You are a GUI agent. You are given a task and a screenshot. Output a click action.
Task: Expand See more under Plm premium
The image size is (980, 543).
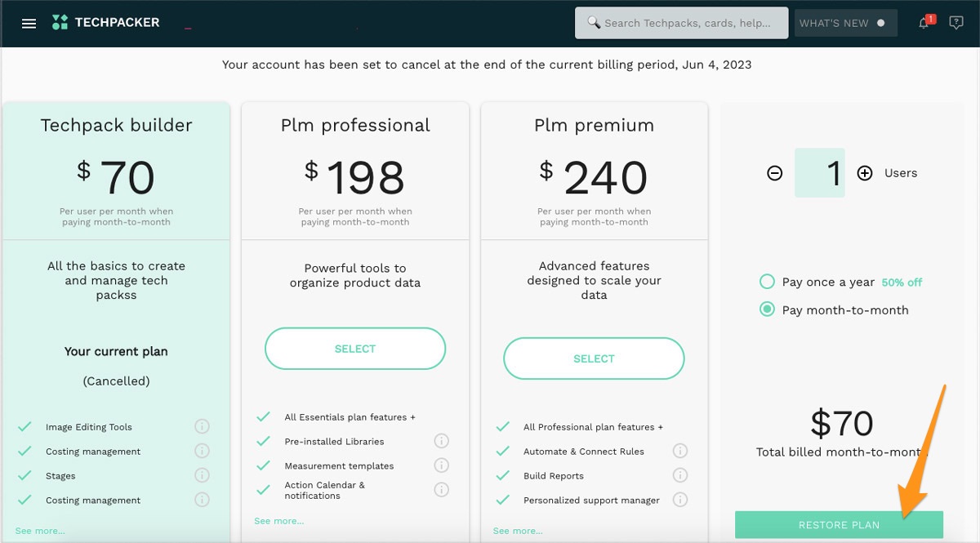point(518,531)
